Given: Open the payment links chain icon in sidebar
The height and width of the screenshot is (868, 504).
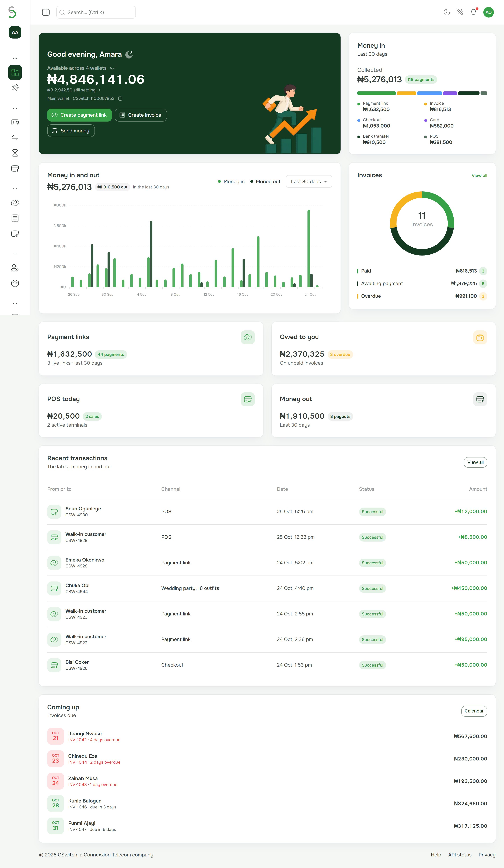Looking at the screenshot, I should pos(15,202).
